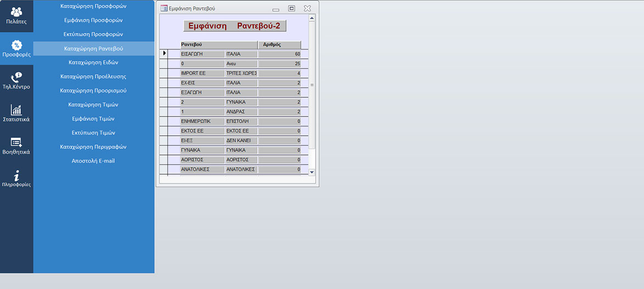The image size is (644, 289).
Task: Select Εμφάνιση Τιμών in the menu
Action: (x=93, y=119)
